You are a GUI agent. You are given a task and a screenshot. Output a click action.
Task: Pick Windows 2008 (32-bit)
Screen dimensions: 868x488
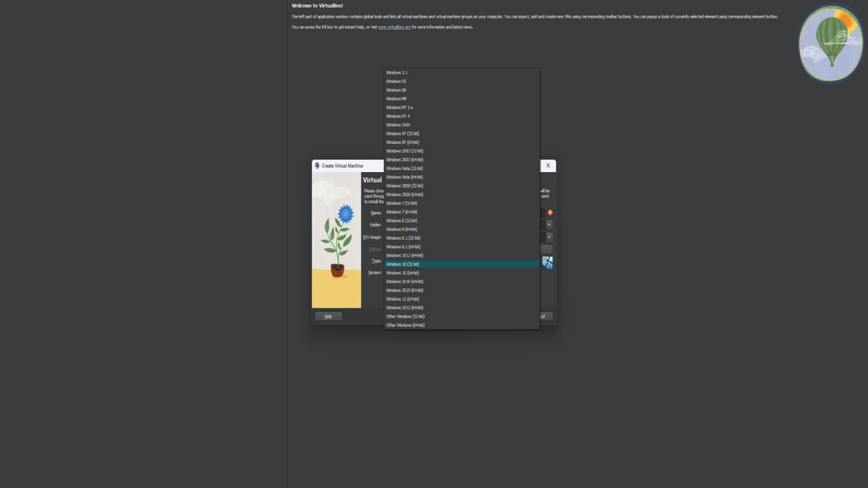pos(462,186)
